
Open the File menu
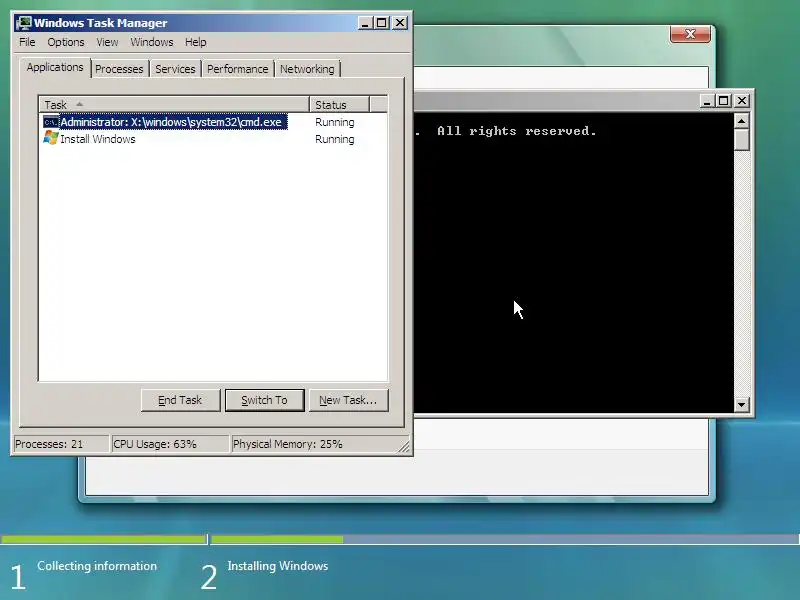tap(27, 42)
